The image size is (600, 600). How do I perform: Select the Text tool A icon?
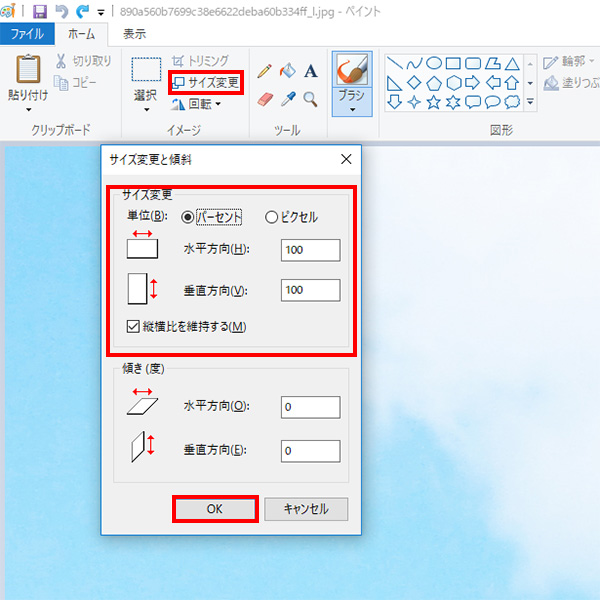311,71
